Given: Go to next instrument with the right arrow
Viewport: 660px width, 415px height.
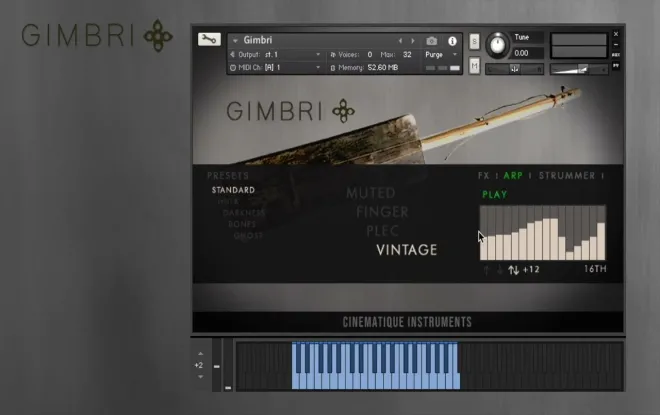Looking at the screenshot, I should 413,41.
